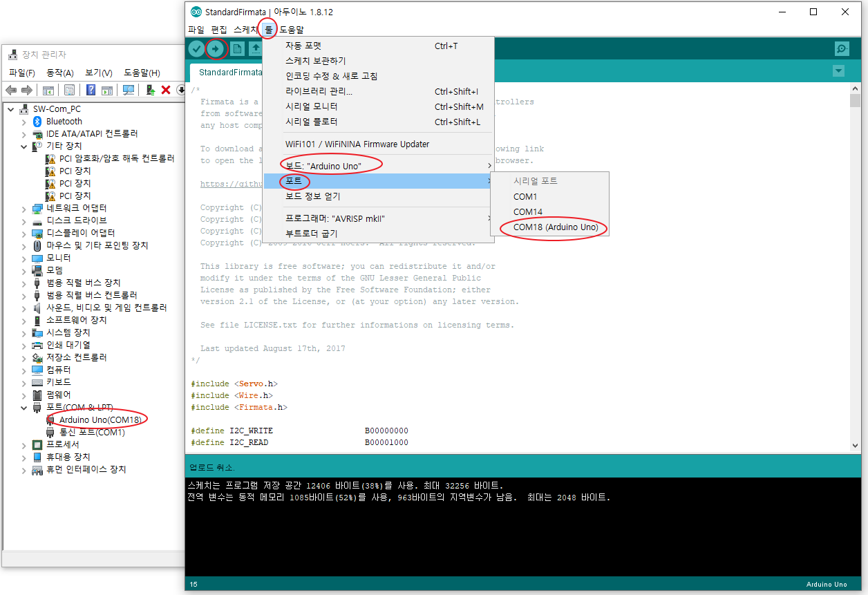The width and height of the screenshot is (868, 595).
Task: Click SW-Com_PC computer icon at tree root
Action: coord(24,108)
